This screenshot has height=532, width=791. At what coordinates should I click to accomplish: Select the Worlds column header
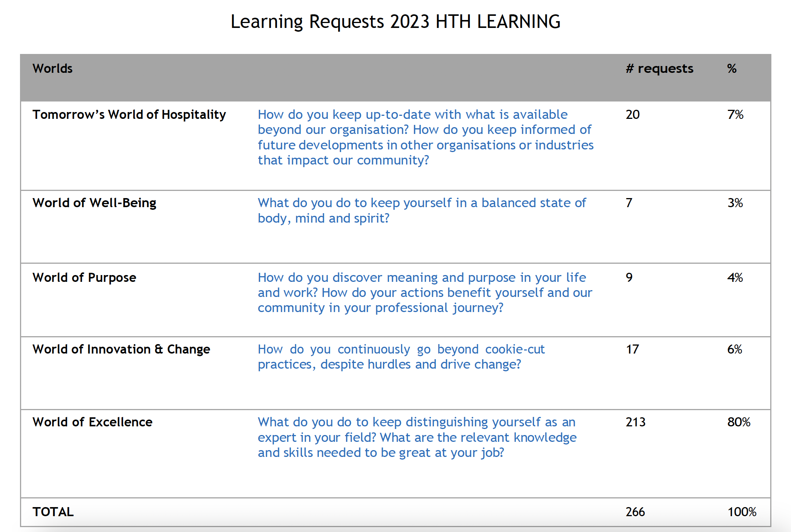pyautogui.click(x=52, y=68)
